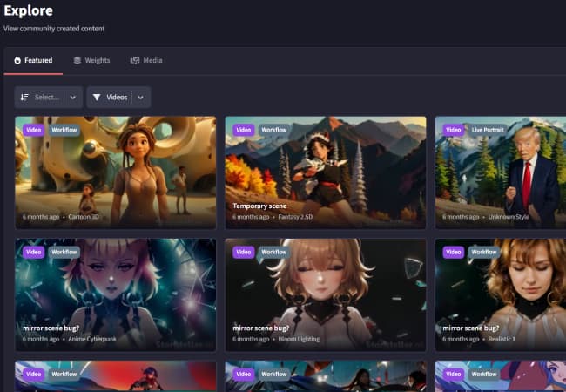Click the 'Bloom Lighting' style label
Viewport: 566px width, 392px height.
point(299,340)
